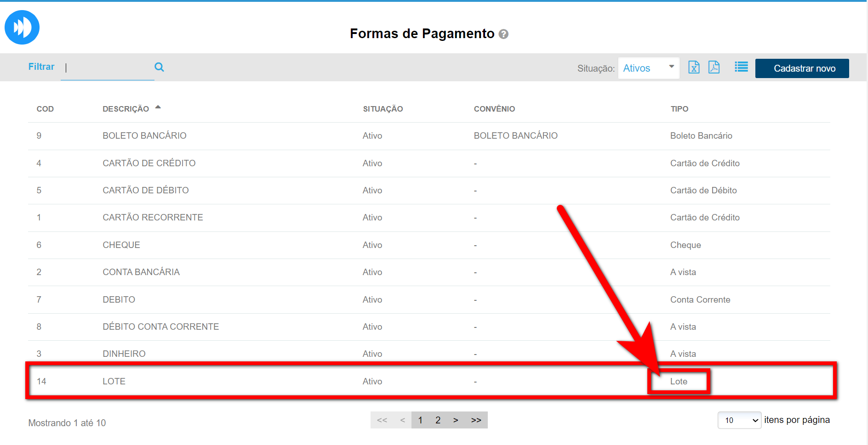Click the blue fast-forward logo icon
This screenshot has height=445, width=868.
click(22, 28)
